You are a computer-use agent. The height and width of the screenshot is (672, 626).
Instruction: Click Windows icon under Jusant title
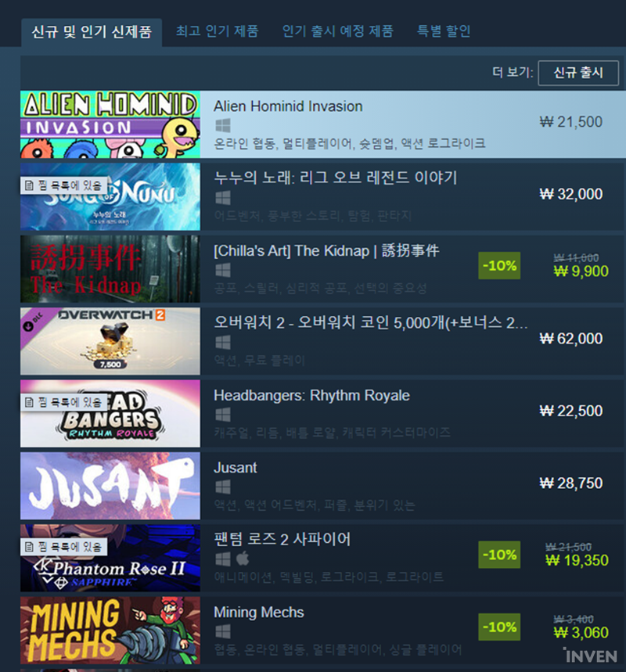(x=222, y=487)
